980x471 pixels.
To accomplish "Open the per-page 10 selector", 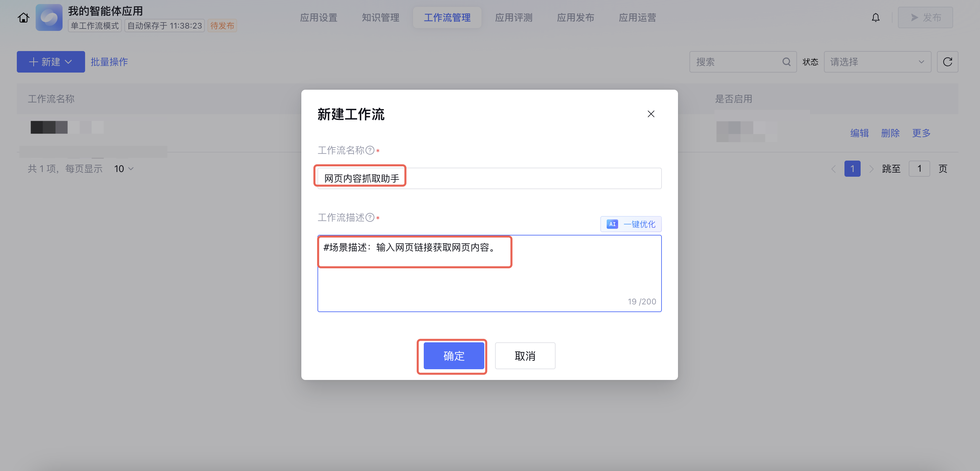I will pyautogui.click(x=124, y=168).
